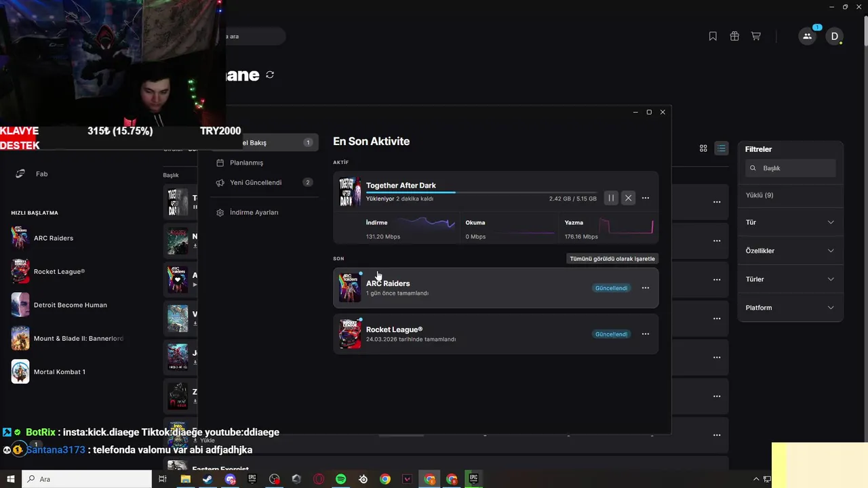
Task: Click the ARC Raiders activity thumbnail
Action: (350, 288)
